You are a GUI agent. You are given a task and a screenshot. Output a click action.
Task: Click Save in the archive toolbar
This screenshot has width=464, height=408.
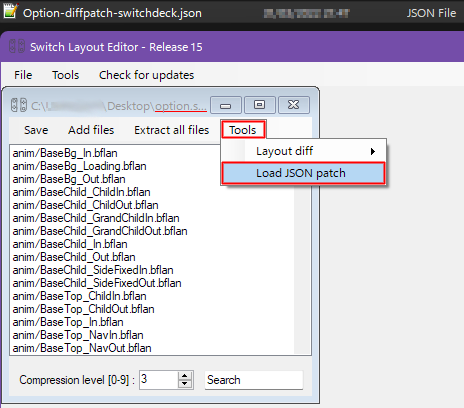click(x=36, y=130)
